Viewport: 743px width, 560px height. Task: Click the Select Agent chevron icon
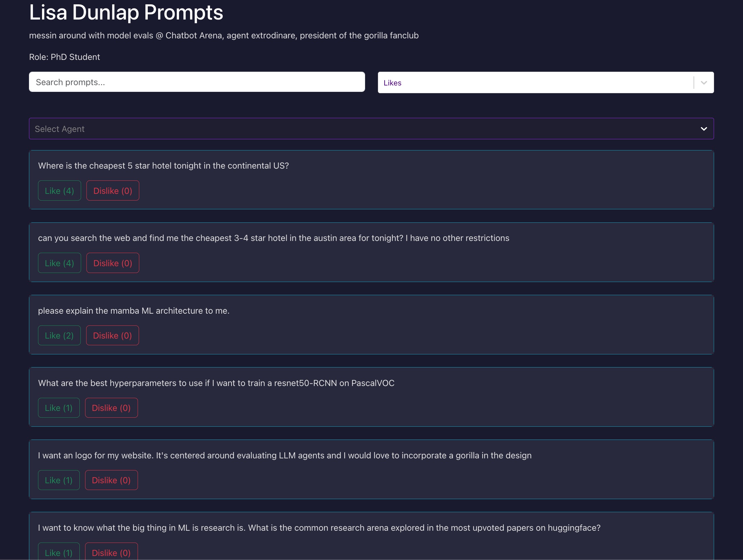(704, 129)
